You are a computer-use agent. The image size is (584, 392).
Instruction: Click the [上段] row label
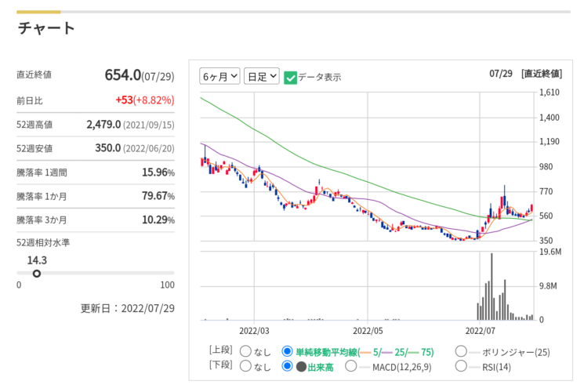pos(220,350)
